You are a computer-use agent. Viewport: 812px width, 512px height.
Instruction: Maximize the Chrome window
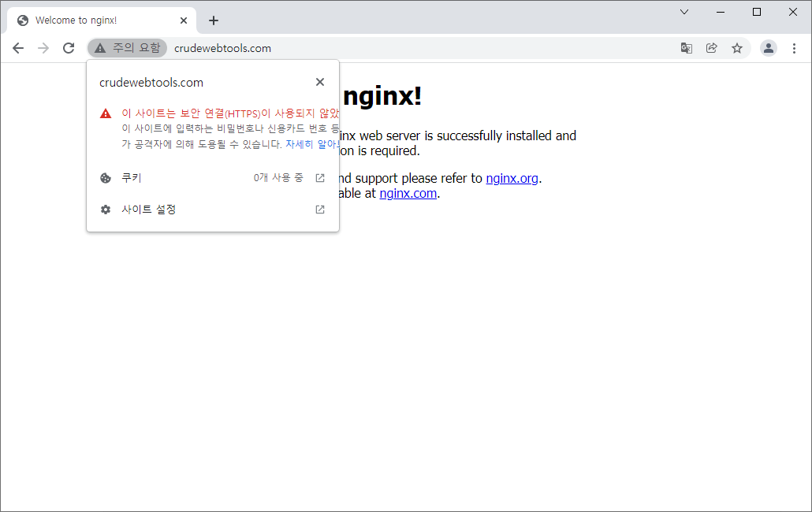point(757,12)
